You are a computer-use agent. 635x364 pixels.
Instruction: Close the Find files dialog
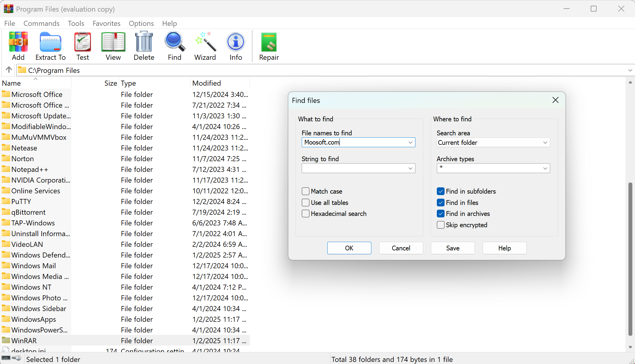coord(556,100)
